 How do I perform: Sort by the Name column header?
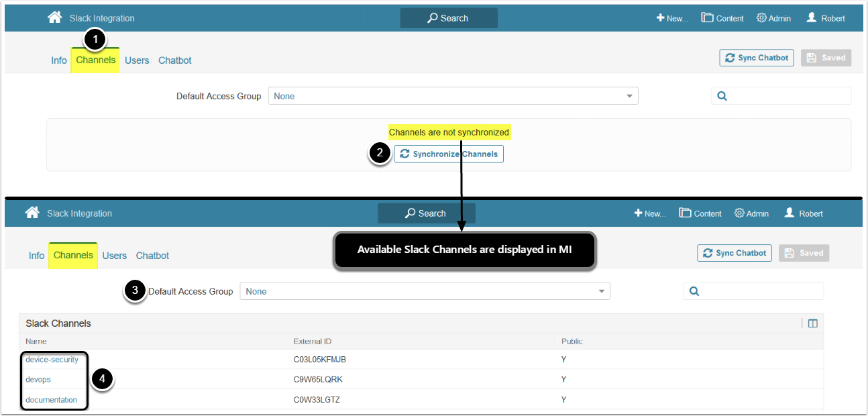click(36, 342)
